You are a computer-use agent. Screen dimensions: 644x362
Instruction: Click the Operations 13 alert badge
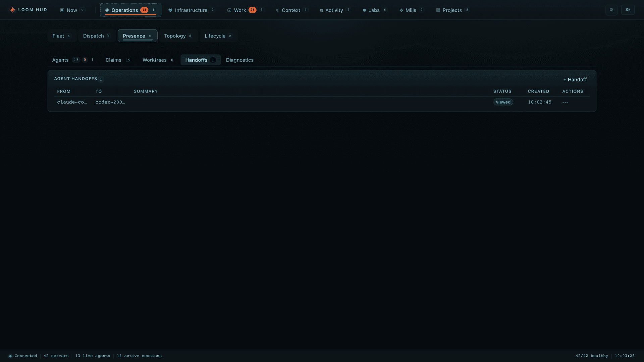[x=144, y=10]
